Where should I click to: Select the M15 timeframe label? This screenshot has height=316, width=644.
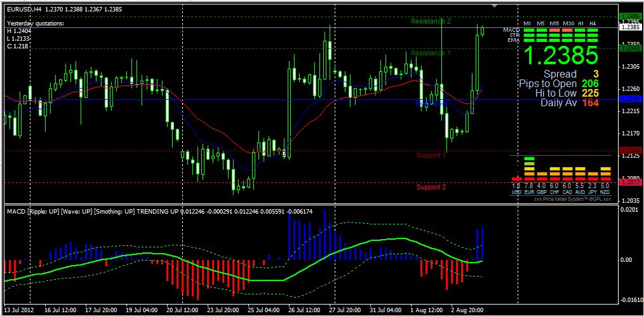554,24
